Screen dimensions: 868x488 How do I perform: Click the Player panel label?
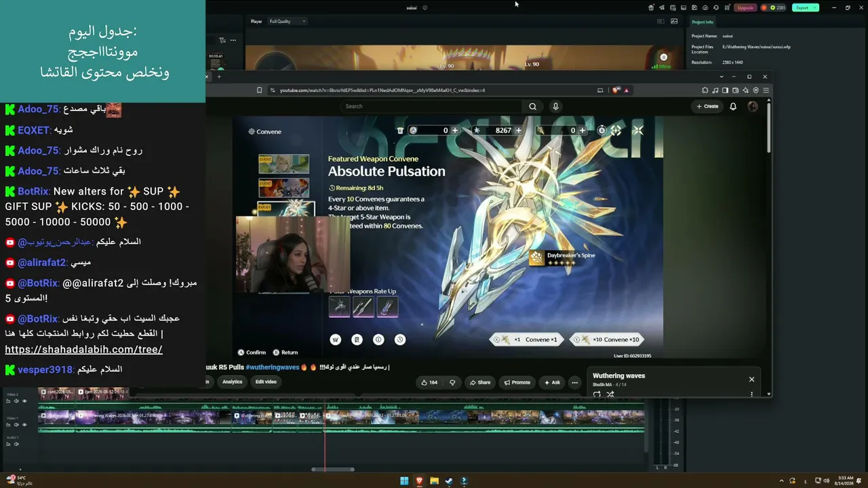256,21
